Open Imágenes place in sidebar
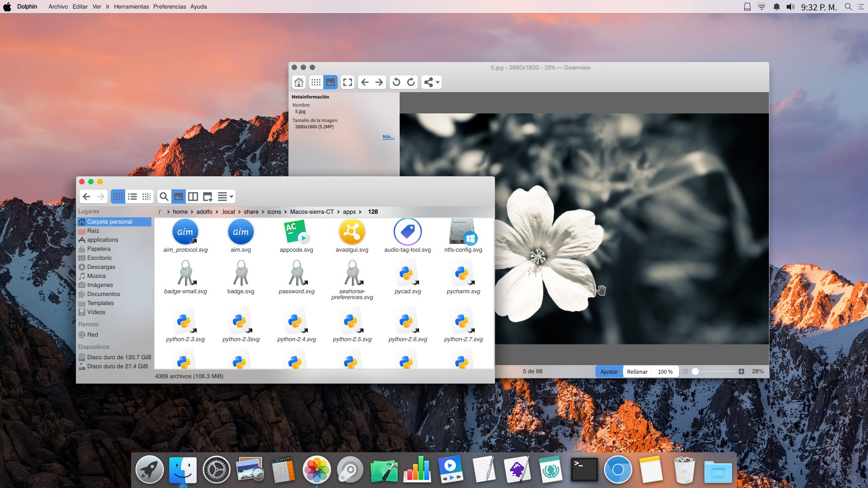 pyautogui.click(x=114, y=285)
